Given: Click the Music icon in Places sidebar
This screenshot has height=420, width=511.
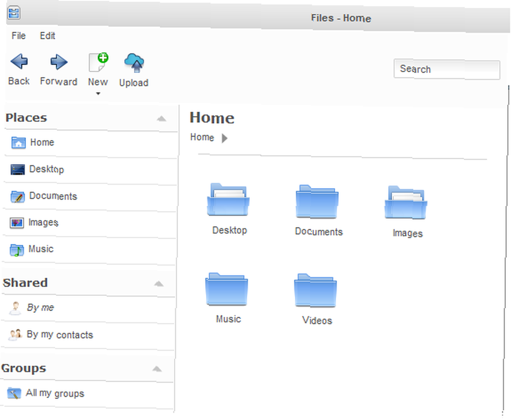Looking at the screenshot, I should (17, 250).
